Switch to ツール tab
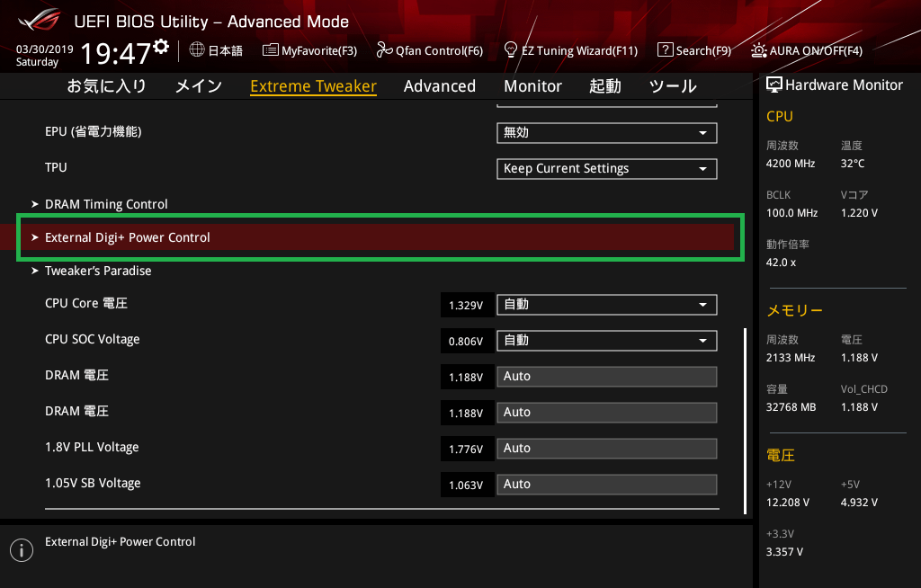Viewport: 921px width, 588px height. [x=673, y=86]
